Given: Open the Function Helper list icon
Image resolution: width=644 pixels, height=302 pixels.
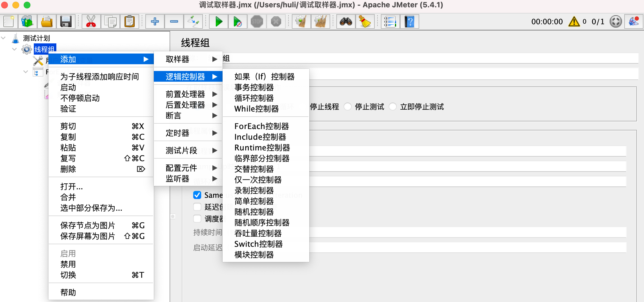Looking at the screenshot, I should click(390, 21).
